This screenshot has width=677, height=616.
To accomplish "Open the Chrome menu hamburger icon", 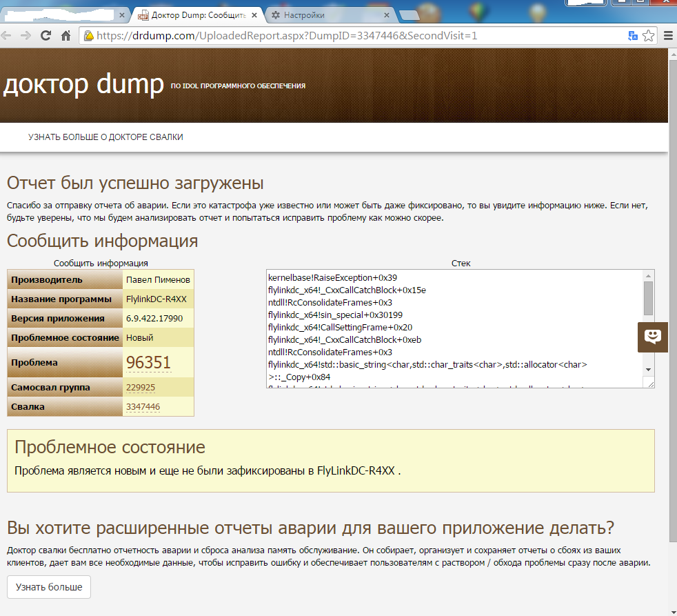I will 668,36.
